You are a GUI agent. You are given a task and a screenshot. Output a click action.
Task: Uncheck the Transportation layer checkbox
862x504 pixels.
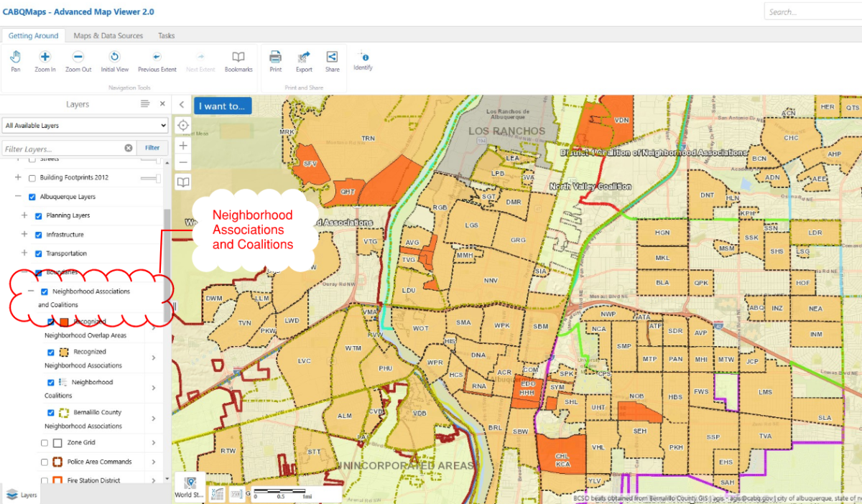click(x=39, y=253)
